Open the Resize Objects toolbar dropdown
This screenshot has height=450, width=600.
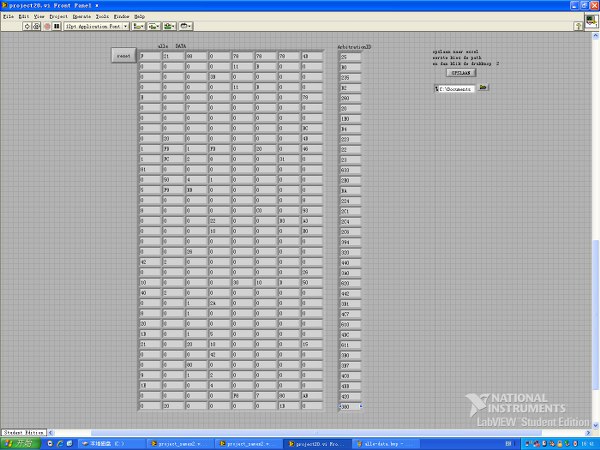pyautogui.click(x=170, y=26)
